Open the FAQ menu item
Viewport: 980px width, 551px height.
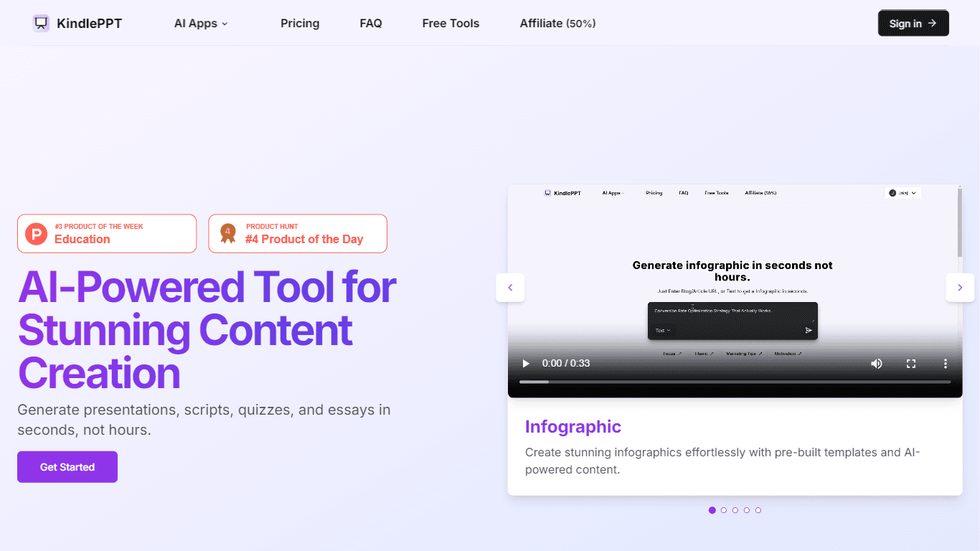371,24
